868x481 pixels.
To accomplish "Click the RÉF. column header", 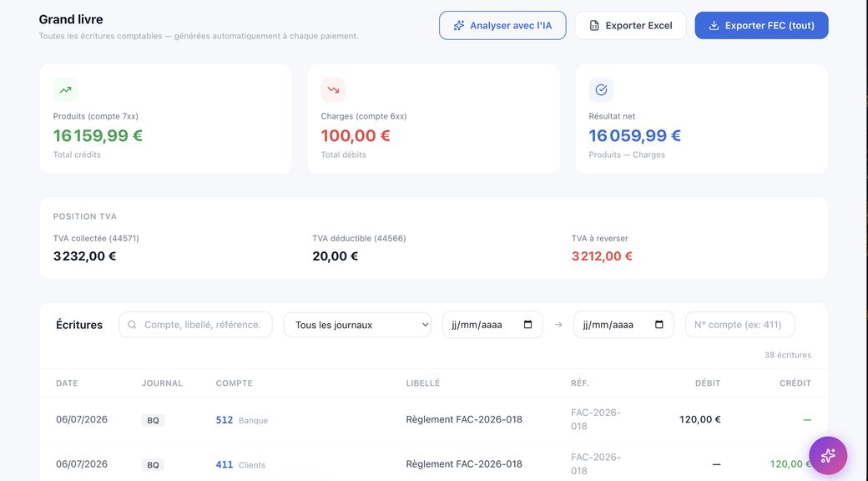I will coord(580,383).
